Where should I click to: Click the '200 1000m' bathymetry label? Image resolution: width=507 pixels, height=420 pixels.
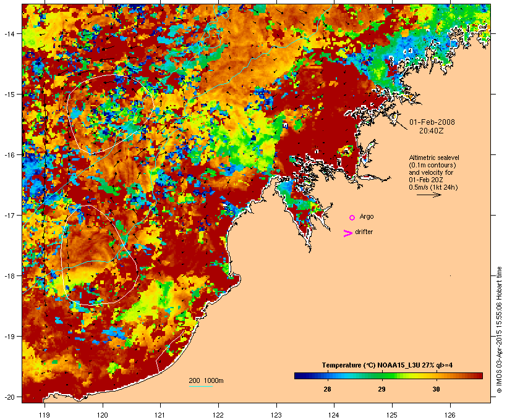(206, 380)
